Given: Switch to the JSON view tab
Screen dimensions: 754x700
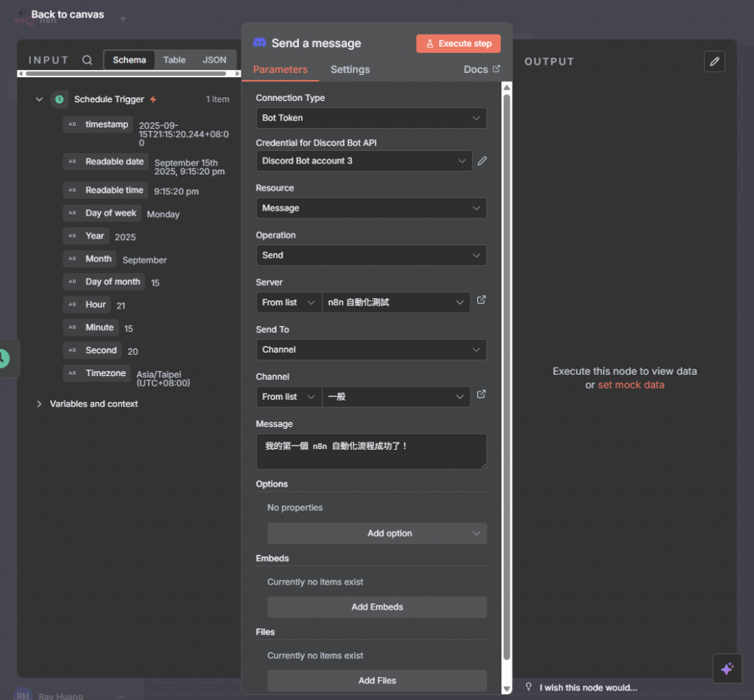Looking at the screenshot, I should click(214, 60).
